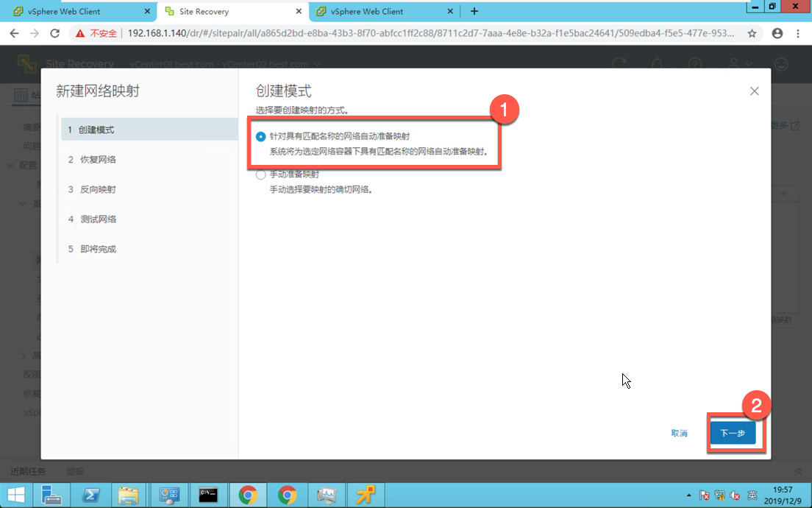Click the muted speaker tray icon

click(734, 495)
